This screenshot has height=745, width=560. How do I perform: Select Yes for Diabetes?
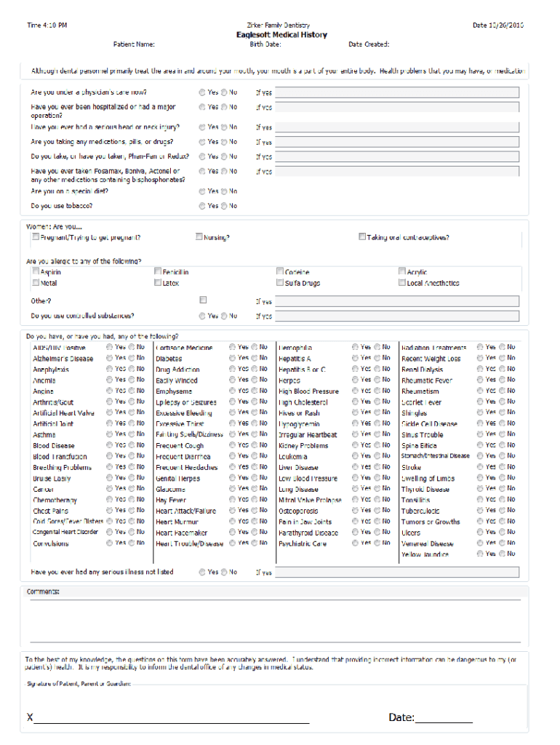click(x=233, y=358)
